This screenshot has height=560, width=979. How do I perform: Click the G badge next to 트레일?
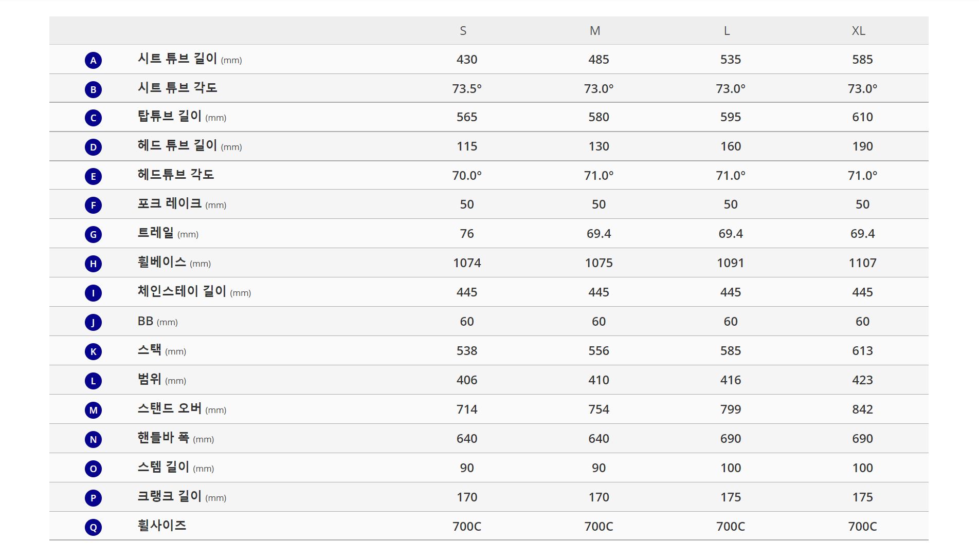click(93, 234)
